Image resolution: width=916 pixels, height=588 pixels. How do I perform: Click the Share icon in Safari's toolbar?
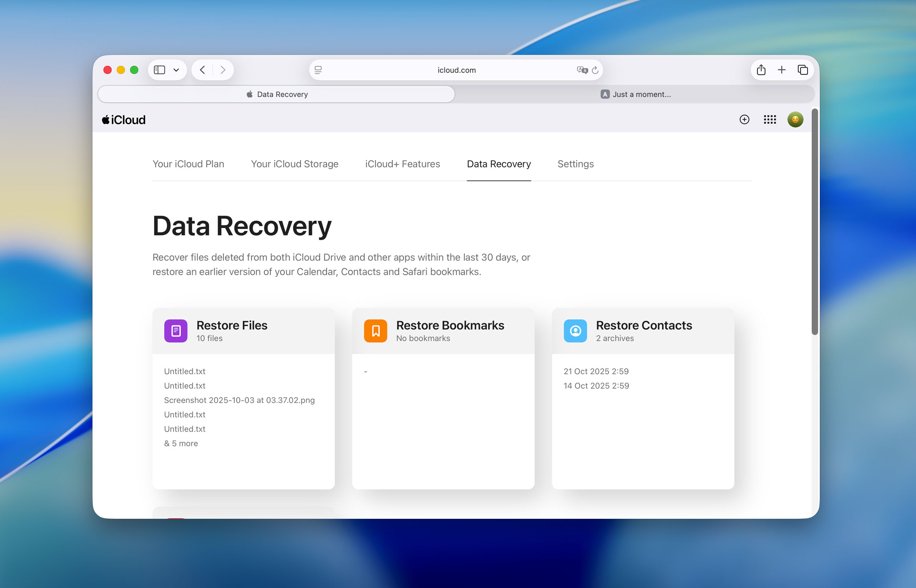(761, 70)
